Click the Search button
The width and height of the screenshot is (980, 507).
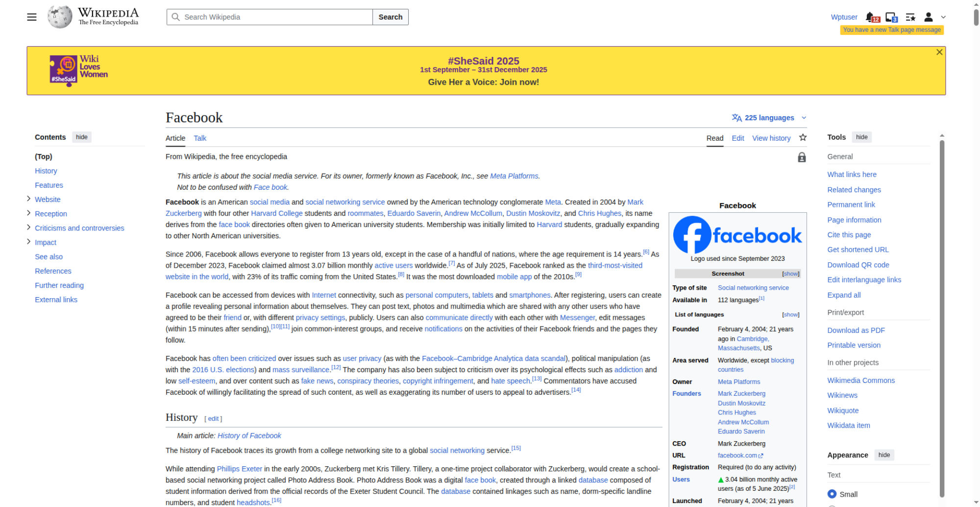[390, 17]
